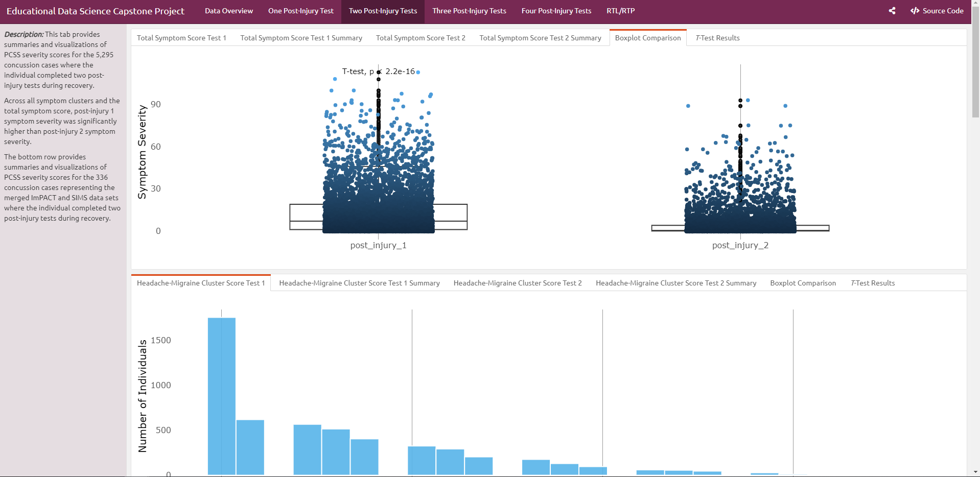Open the Total Symptom T-Test Results tab
The width and height of the screenshot is (980, 477).
coord(717,38)
